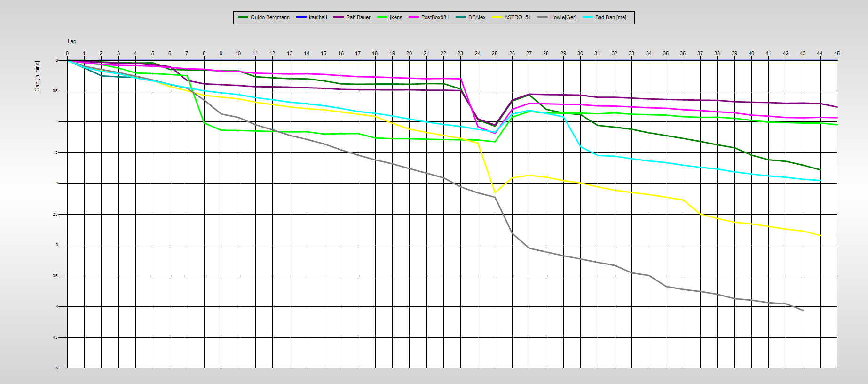
Task: Click the "Lap" axis title
Action: click(72, 41)
